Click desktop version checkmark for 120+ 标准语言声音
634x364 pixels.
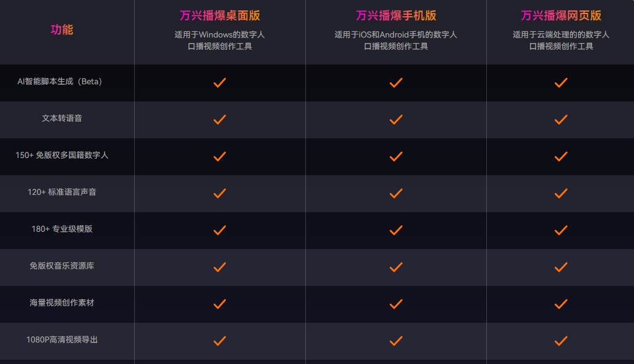(220, 194)
